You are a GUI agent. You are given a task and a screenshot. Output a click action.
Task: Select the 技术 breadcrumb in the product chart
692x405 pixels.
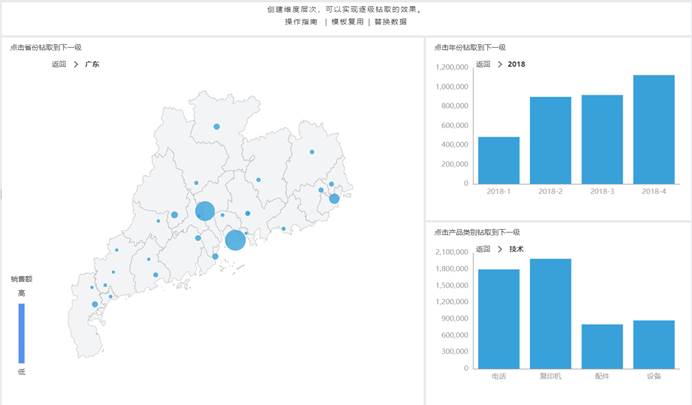click(516, 249)
